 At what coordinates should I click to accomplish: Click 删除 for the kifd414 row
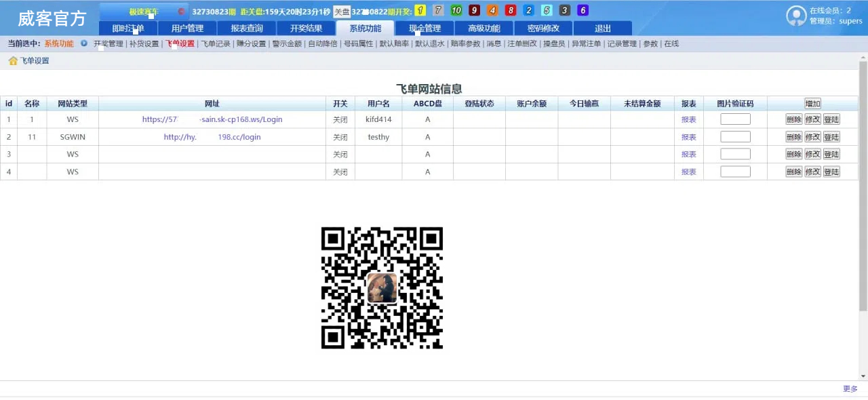pyautogui.click(x=793, y=119)
